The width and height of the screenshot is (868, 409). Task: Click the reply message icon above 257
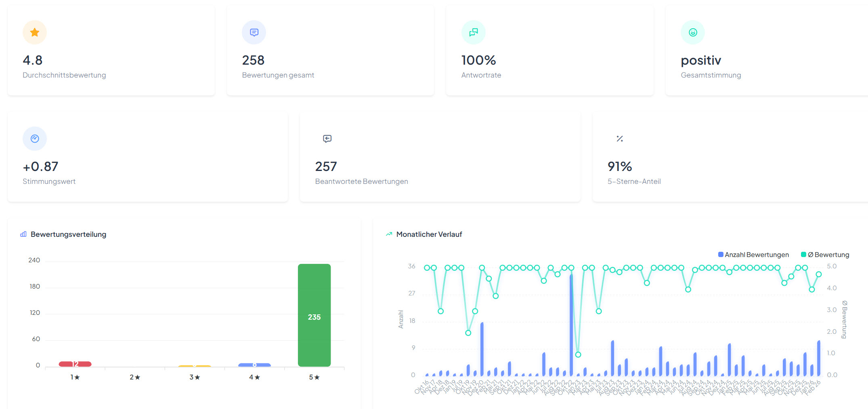[327, 139]
